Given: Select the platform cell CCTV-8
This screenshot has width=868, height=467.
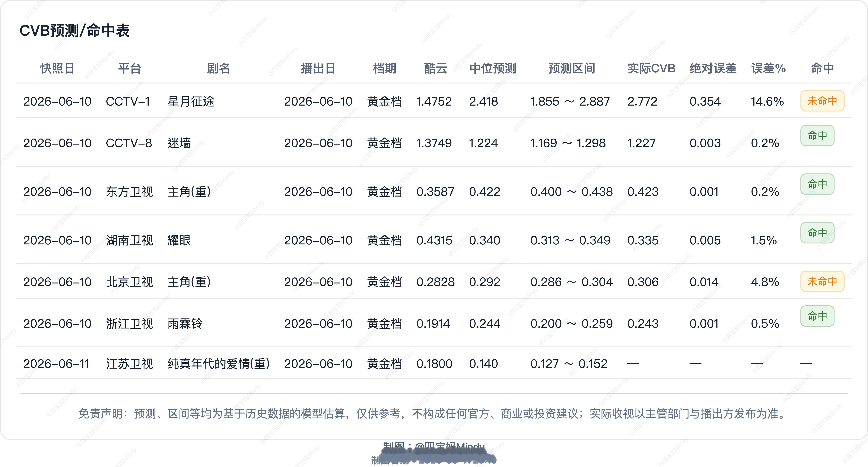Looking at the screenshot, I should [x=129, y=143].
